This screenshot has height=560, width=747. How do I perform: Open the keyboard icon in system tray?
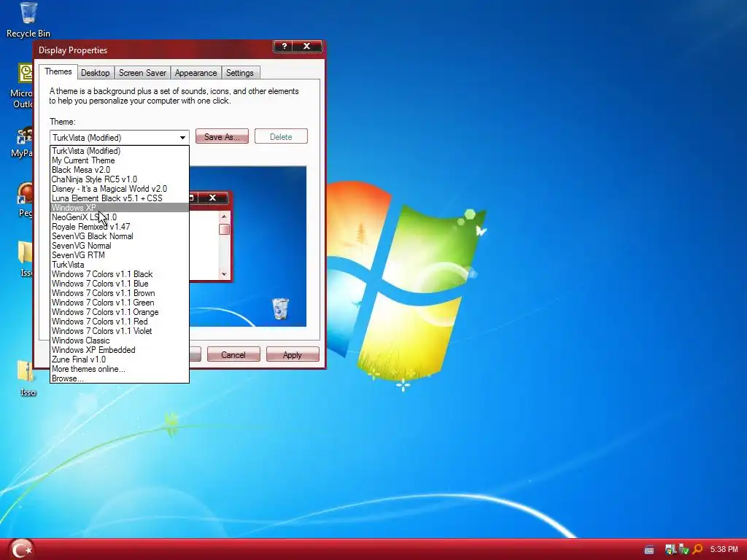click(649, 550)
